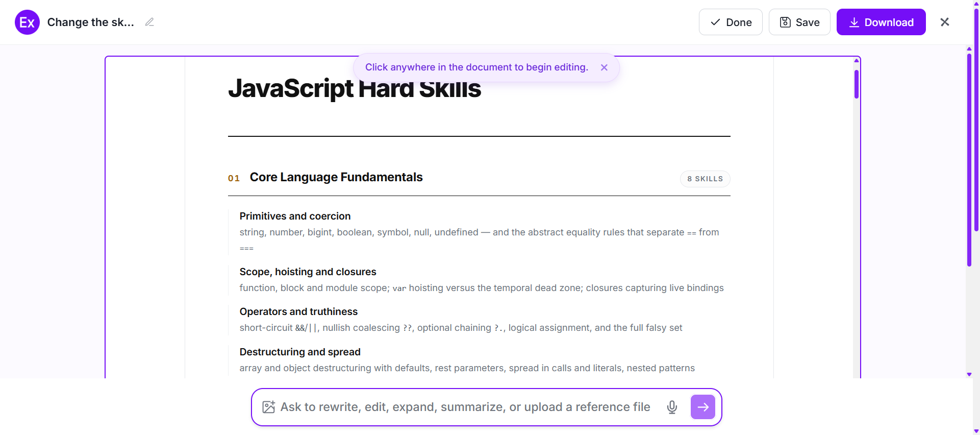Click the Save button
Viewport: 980px width, 435px height.
click(799, 22)
